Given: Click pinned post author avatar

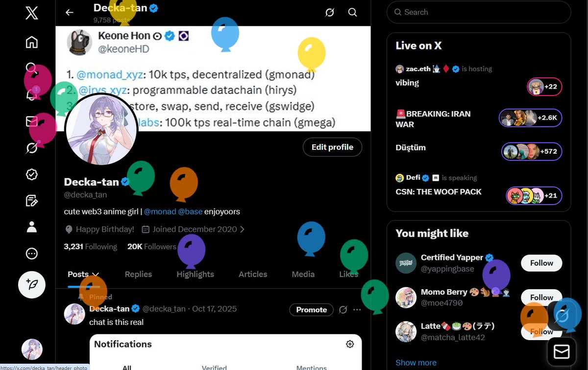Looking at the screenshot, I should tap(74, 314).
